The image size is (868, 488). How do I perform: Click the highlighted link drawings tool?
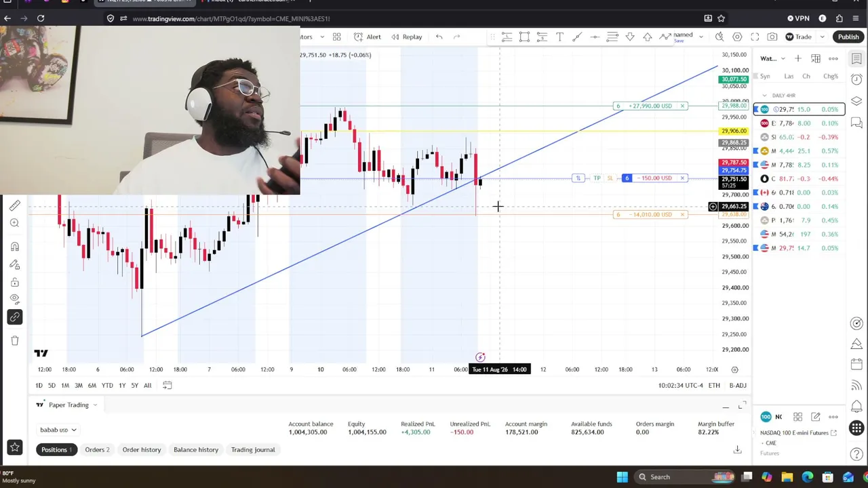(14, 317)
